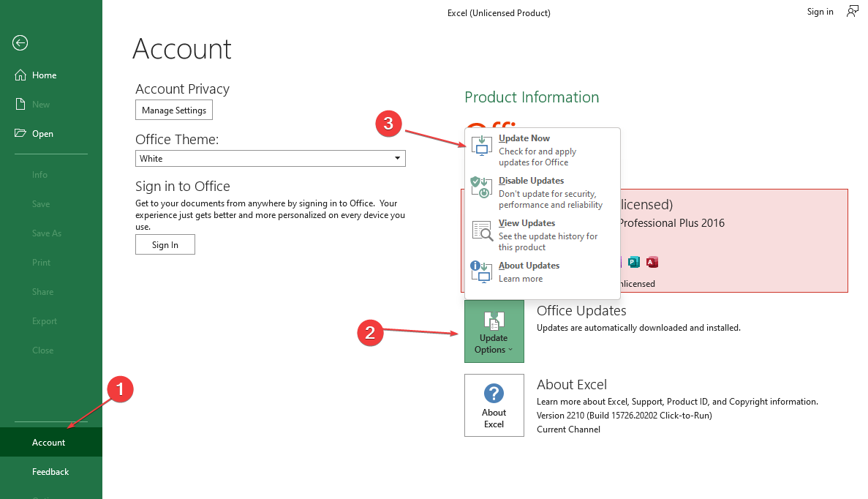Image resolution: width=868 pixels, height=499 pixels.
Task: Select Update Now from the menu
Action: 543,149
